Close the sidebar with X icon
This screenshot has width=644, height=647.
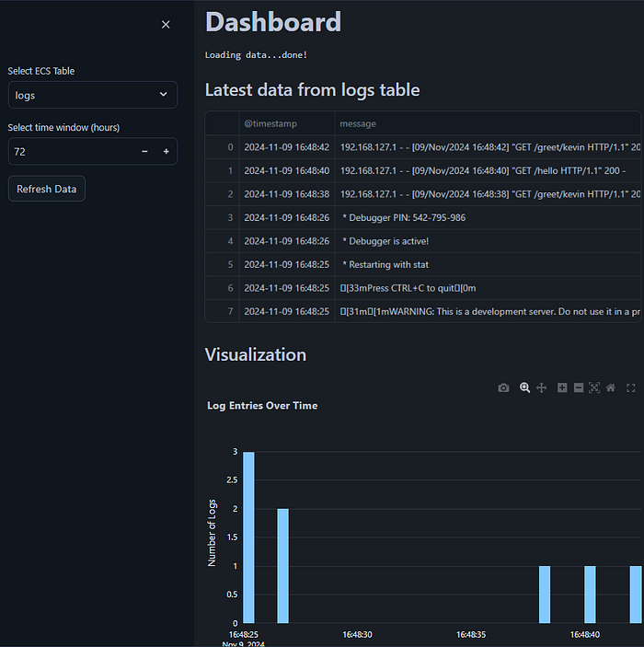pos(166,25)
